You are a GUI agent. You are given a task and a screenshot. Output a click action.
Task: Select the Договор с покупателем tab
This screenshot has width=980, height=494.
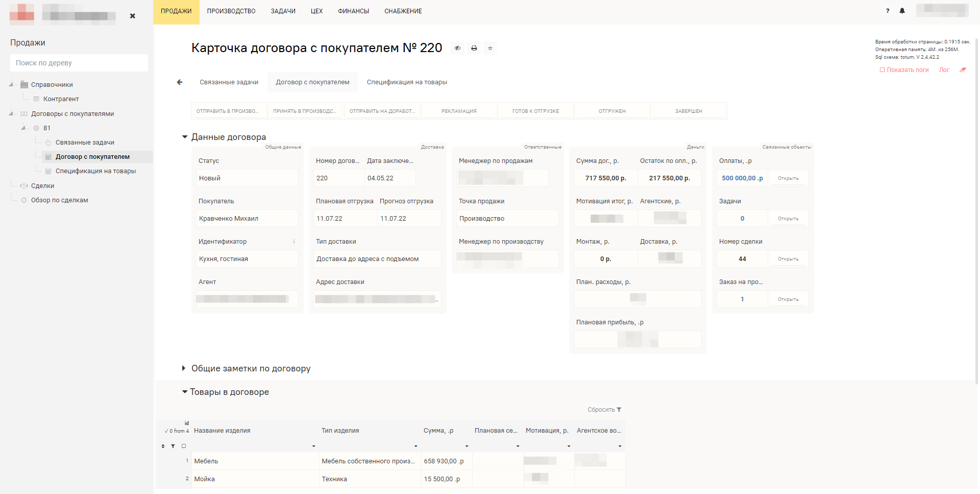pos(312,82)
